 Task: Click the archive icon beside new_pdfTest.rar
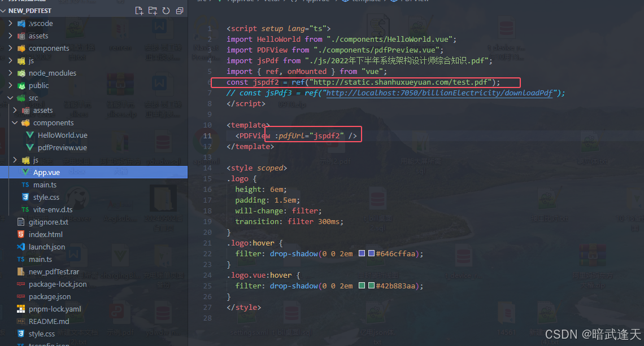click(x=20, y=271)
